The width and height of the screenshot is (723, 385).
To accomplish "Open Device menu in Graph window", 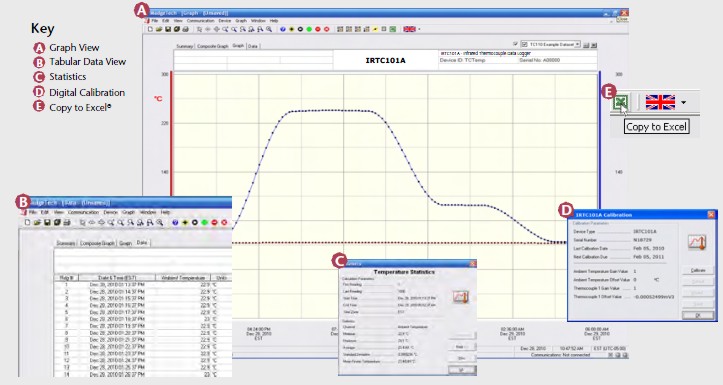I will click(225, 21).
